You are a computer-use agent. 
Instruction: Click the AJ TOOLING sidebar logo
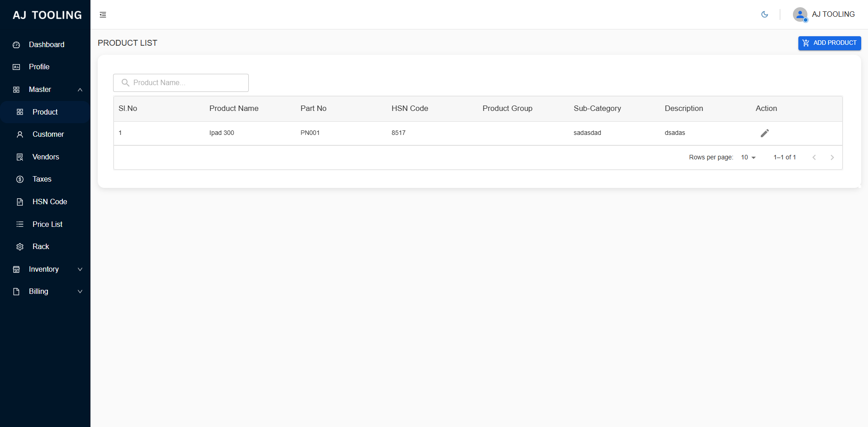tap(47, 15)
